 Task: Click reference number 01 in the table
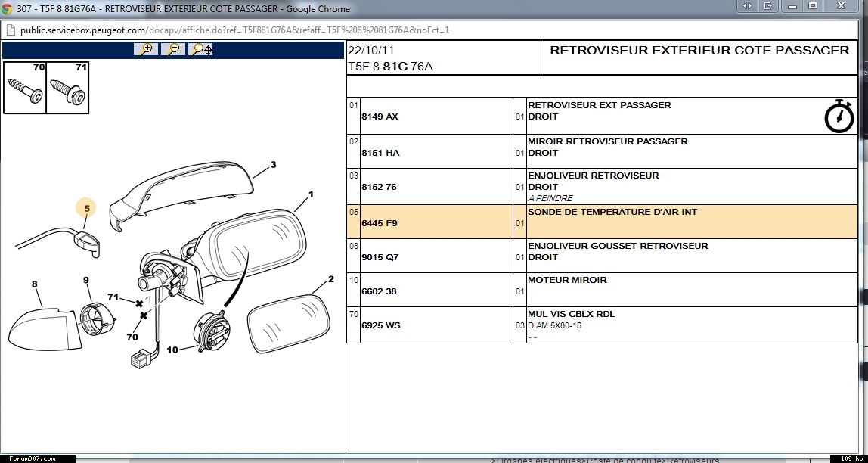[x=354, y=105]
